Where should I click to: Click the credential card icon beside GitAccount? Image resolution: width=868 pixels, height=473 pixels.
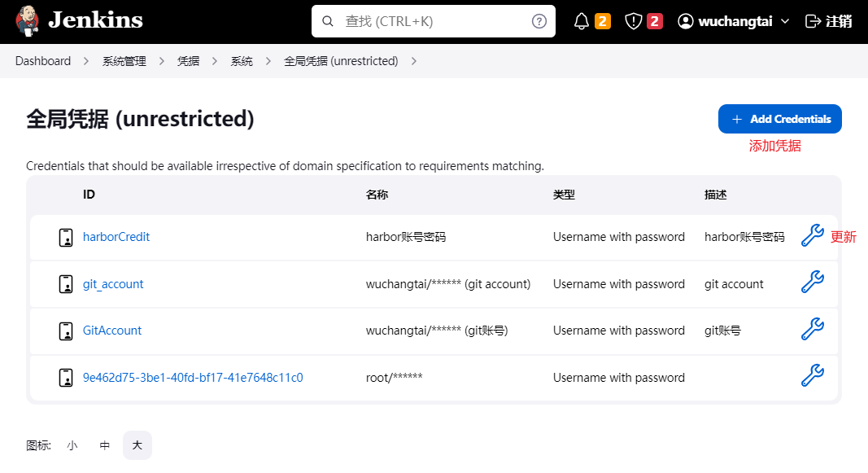click(x=65, y=331)
